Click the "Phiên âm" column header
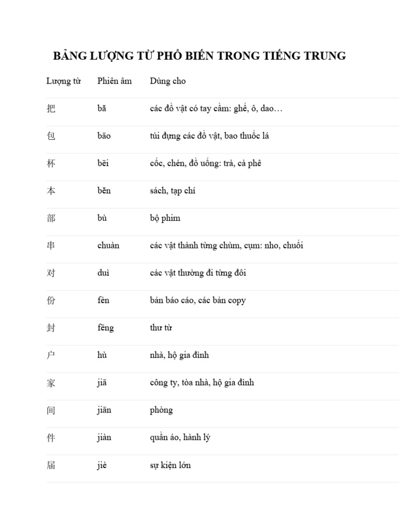The width and height of the screenshot is (399, 532). click(114, 81)
